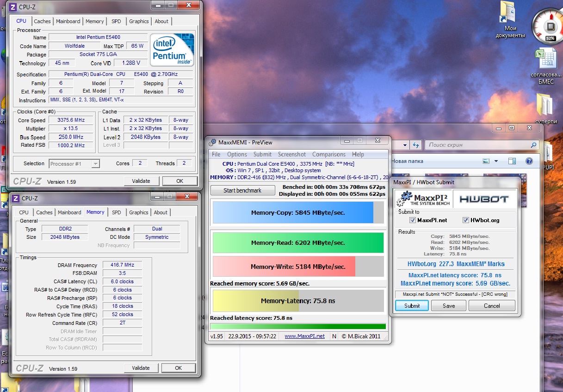Click the Intel Pentium E5400 name field

click(98, 37)
